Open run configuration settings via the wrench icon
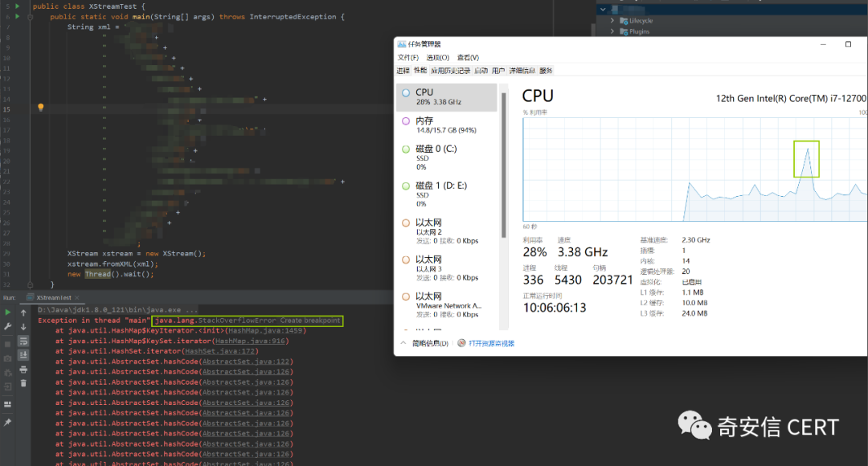 point(8,326)
